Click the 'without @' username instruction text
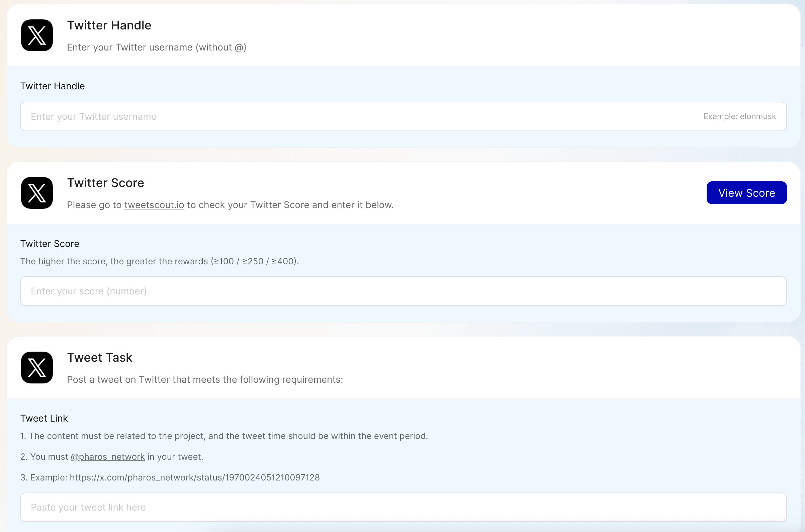The image size is (805, 532). point(156,47)
